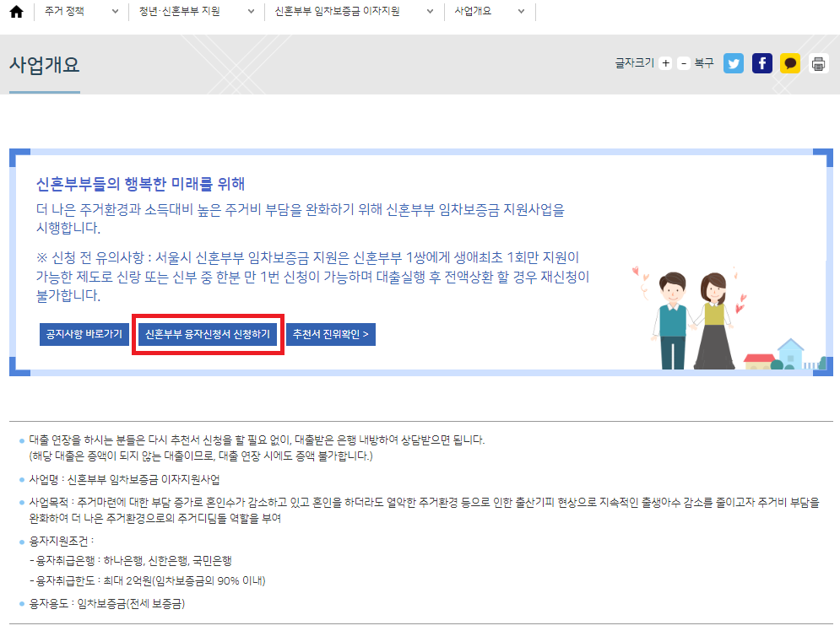The image size is (840, 631).
Task: Decrease the font size with the minus icon
Action: pyautogui.click(x=684, y=62)
